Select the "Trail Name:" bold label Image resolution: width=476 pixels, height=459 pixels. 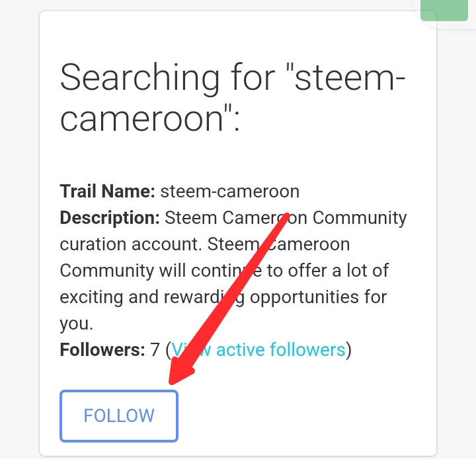107,192
